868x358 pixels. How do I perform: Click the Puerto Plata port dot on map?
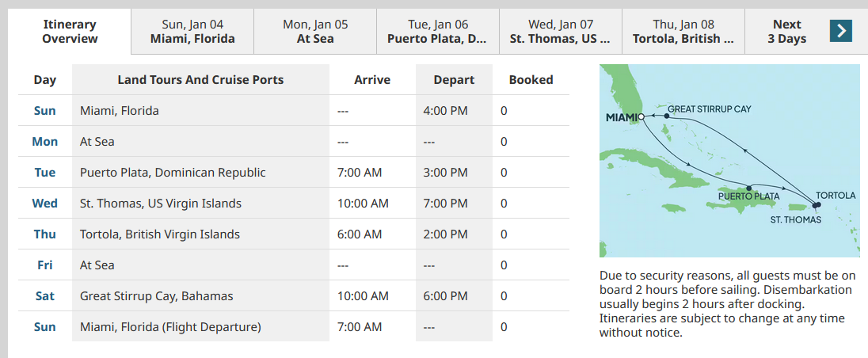click(x=749, y=188)
